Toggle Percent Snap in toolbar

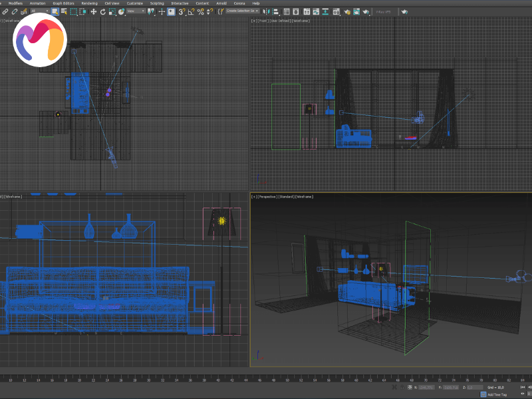click(x=200, y=11)
